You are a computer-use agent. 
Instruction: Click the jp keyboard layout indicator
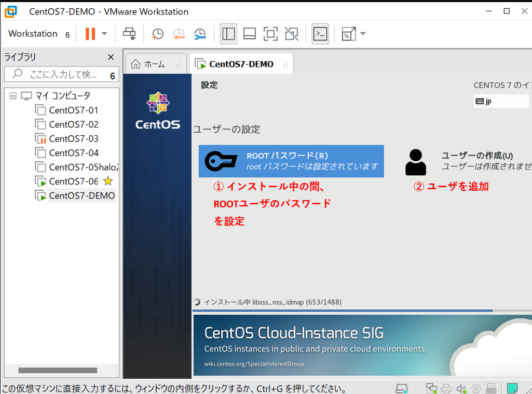501,101
